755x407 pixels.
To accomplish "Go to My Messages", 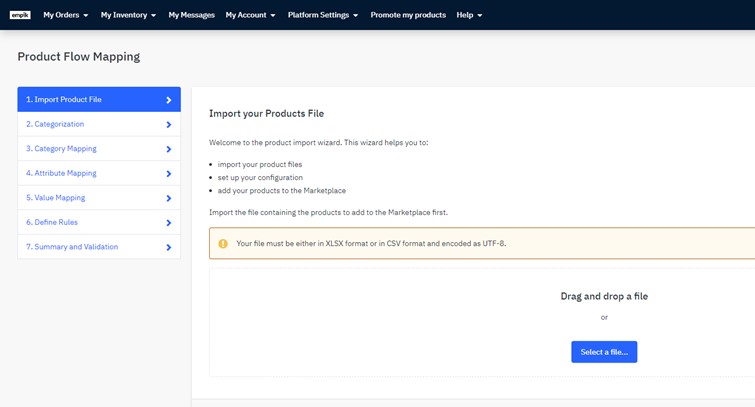I will point(191,15).
